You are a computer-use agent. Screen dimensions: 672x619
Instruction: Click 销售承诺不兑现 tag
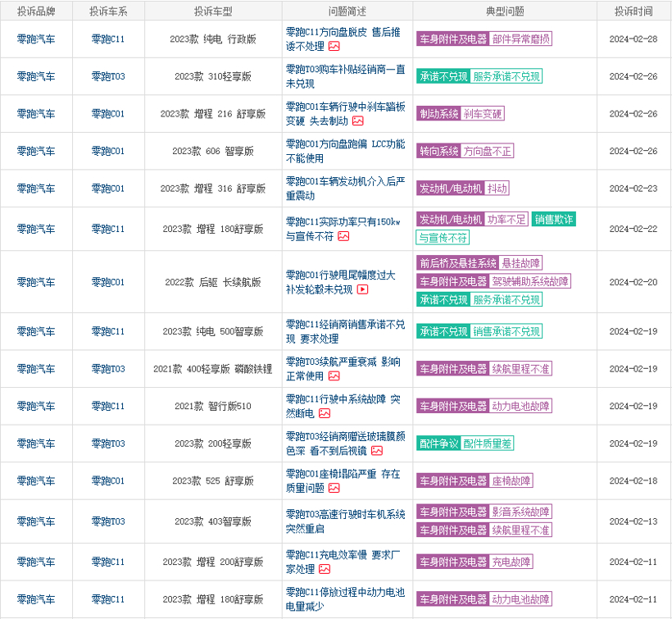(506, 331)
